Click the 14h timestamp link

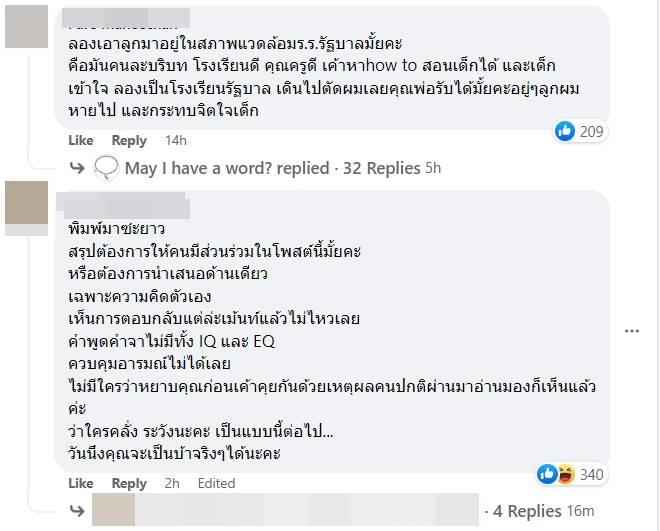coord(175,141)
